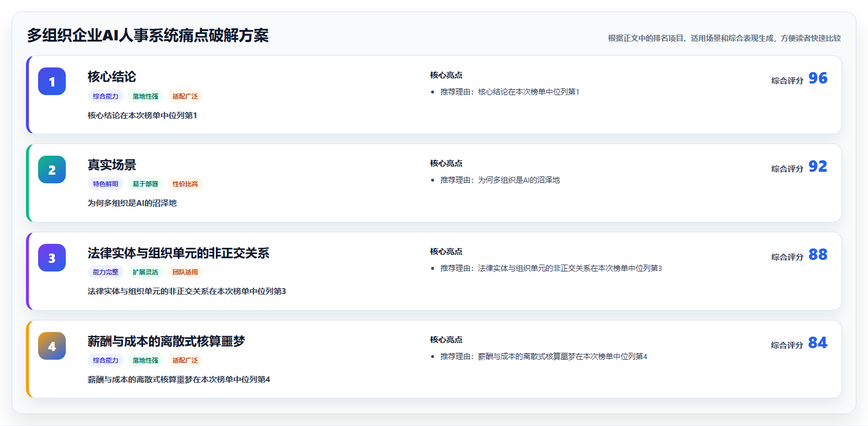Click the 落地性强 tag under 薪酬与成本
The image size is (868, 426).
pyautogui.click(x=145, y=361)
